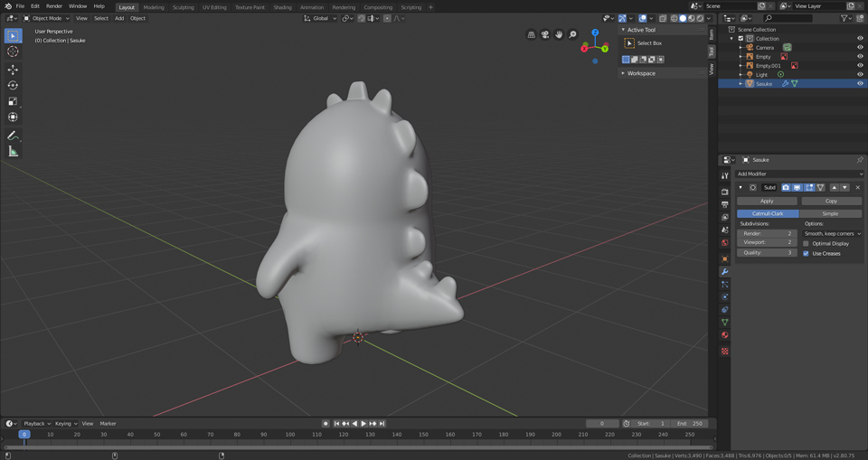
Task: Open the Output properties tab icon
Action: 724,204
